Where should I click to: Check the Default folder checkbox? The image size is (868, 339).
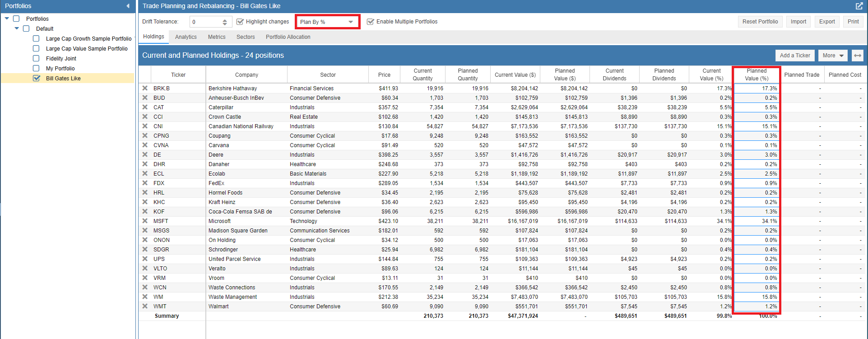[x=26, y=28]
